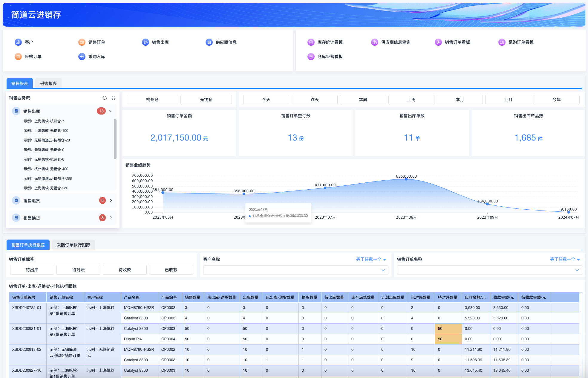This screenshot has height=378, width=588.
Task: Click the 2023年08月 peak chart point
Action: tap(406, 179)
